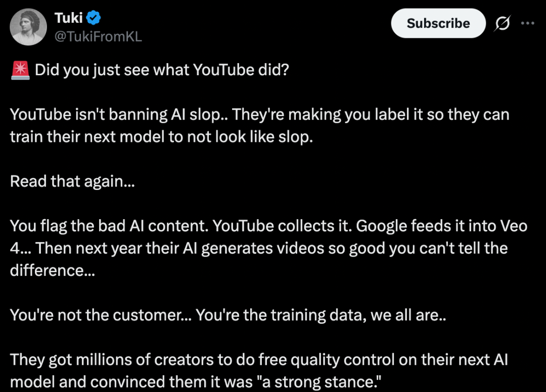
Task: Open Tuki's profile avatar picture
Action: (x=28, y=27)
